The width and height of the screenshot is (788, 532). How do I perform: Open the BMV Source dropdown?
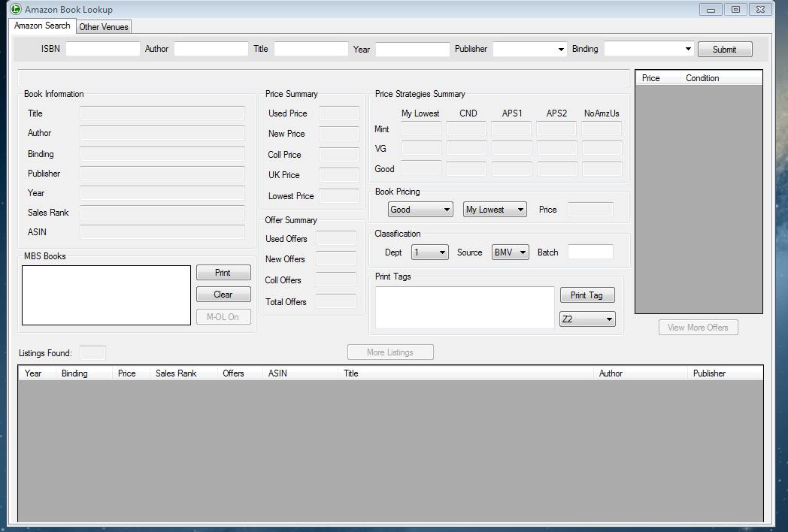point(511,252)
